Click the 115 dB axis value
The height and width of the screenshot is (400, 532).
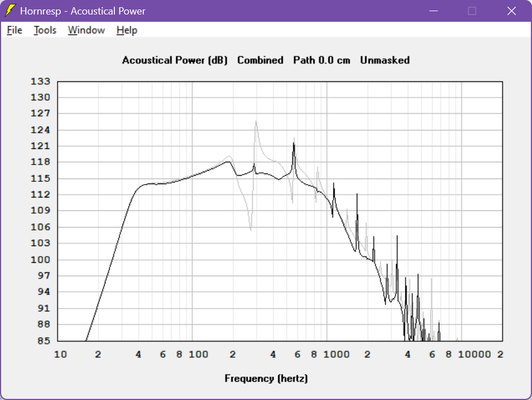click(40, 179)
